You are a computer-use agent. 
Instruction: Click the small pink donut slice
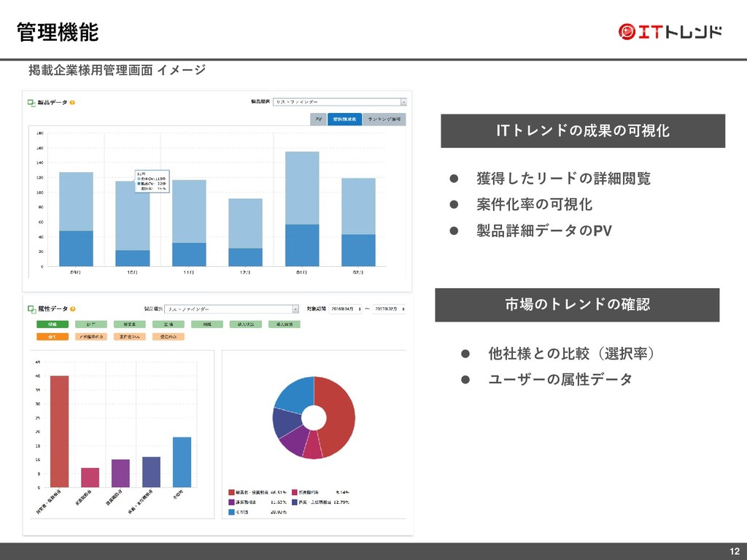click(312, 446)
